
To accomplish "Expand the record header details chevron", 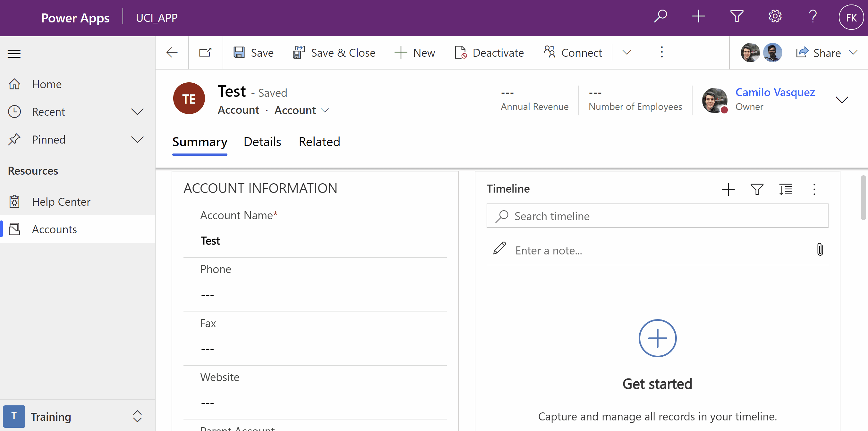I will 842,99.
